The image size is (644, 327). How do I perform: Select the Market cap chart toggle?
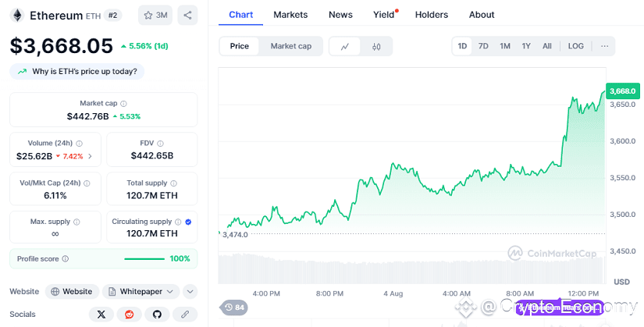coord(291,46)
